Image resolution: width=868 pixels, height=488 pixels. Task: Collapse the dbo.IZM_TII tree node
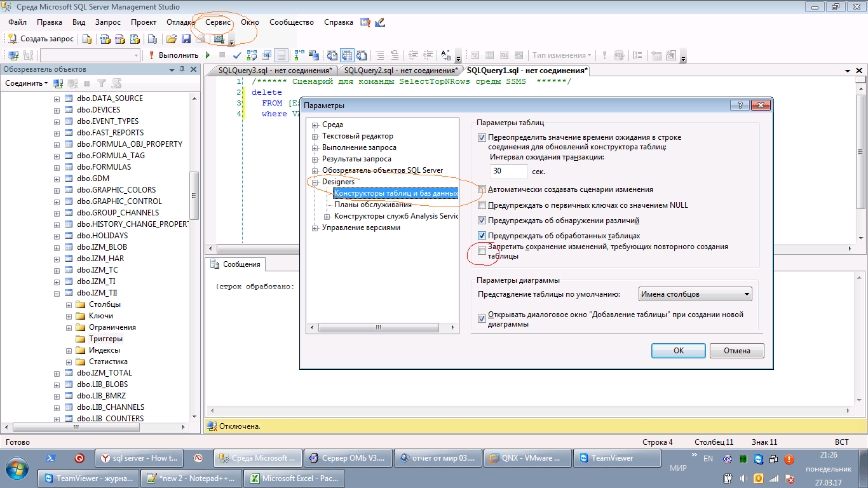(57, 292)
